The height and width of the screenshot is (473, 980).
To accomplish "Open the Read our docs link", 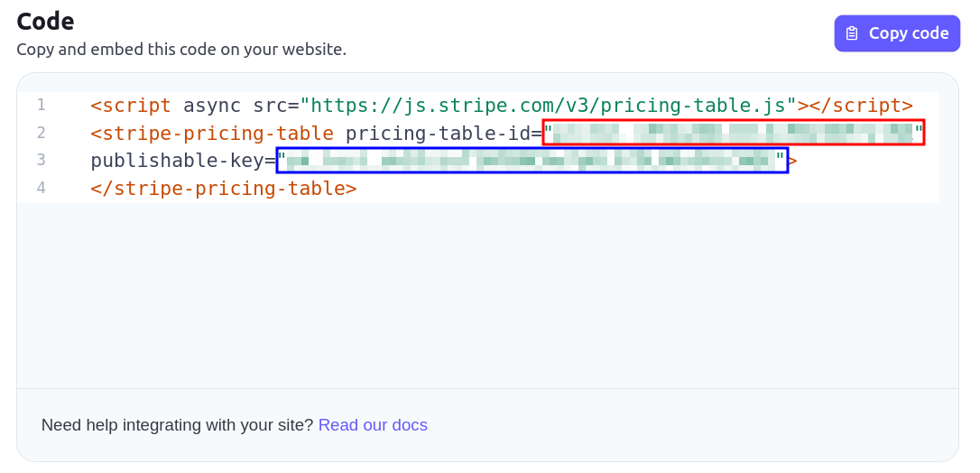I will [x=373, y=425].
